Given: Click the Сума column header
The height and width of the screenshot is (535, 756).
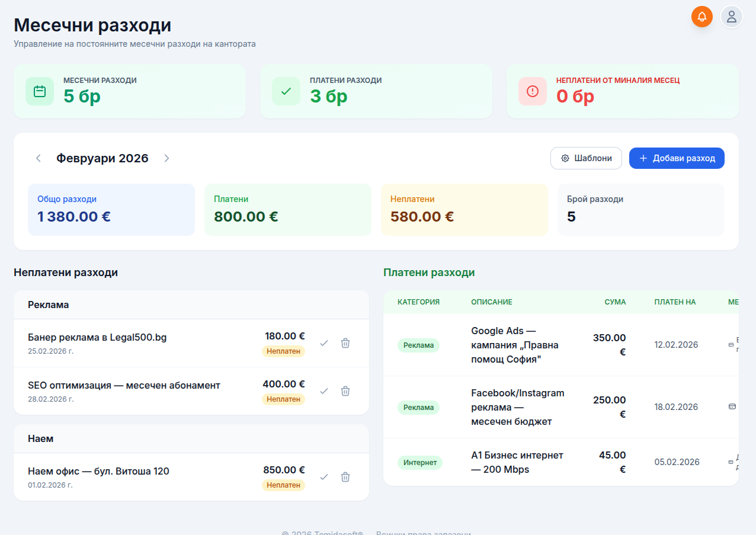Looking at the screenshot, I should tap(615, 302).
